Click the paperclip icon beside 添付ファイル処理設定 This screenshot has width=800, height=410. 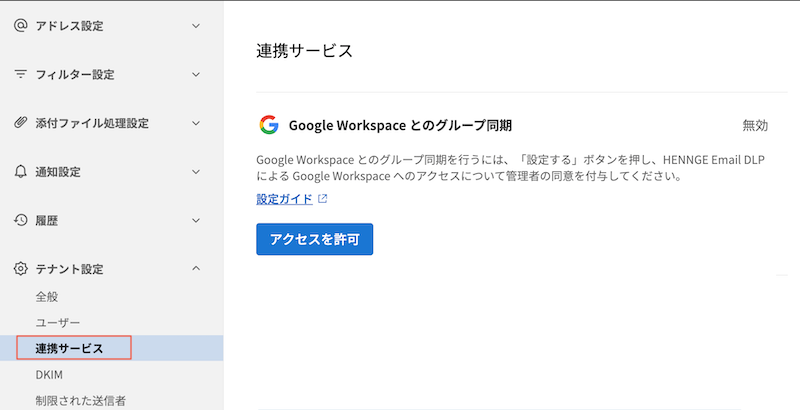point(20,123)
